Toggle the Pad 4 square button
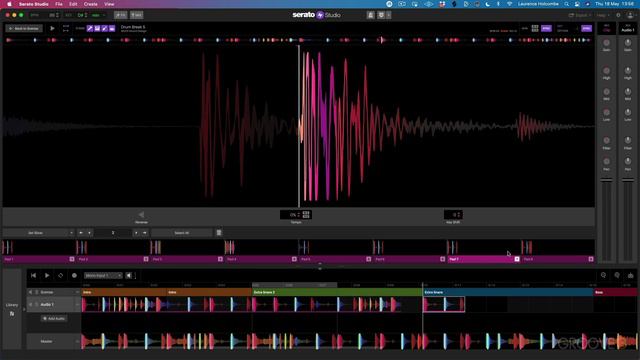640x360 pixels. [294, 259]
